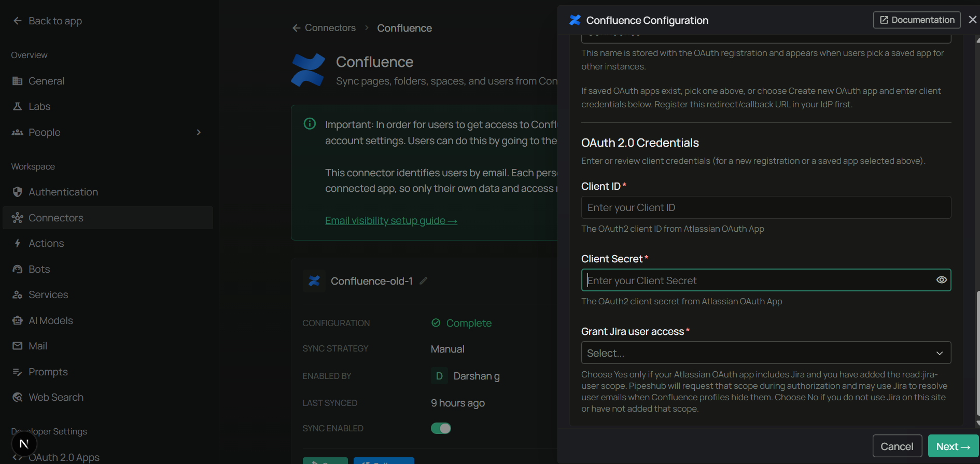Click the People group icon
This screenshot has height=464, width=980.
click(x=17, y=132)
